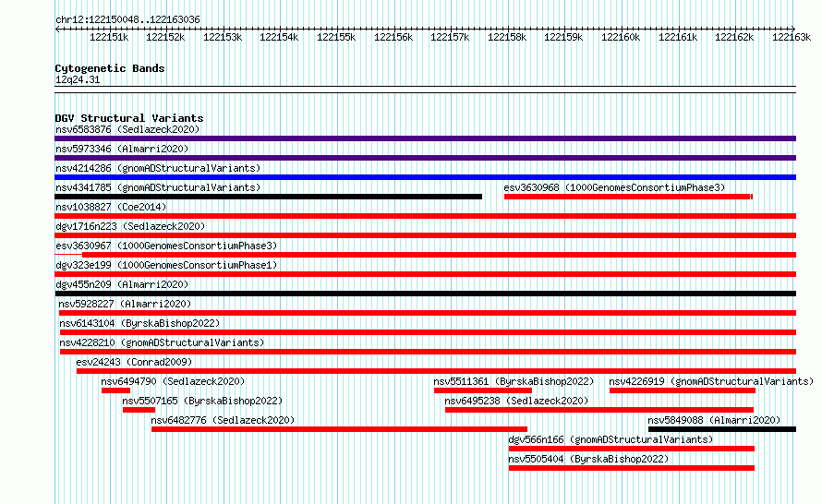This screenshot has height=504, width=822.
Task: Open nsv5849088 (Almarri2020) label
Action: tap(714, 420)
